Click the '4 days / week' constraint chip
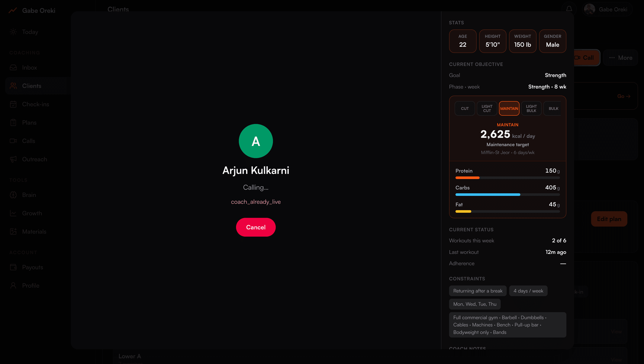Image resolution: width=644 pixels, height=364 pixels. (528, 291)
